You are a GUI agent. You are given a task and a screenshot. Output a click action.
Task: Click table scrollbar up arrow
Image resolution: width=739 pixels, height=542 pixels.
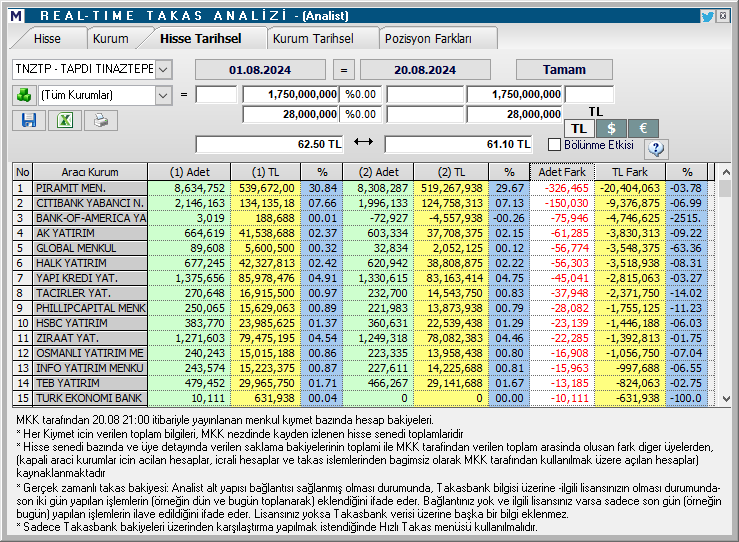click(x=726, y=172)
